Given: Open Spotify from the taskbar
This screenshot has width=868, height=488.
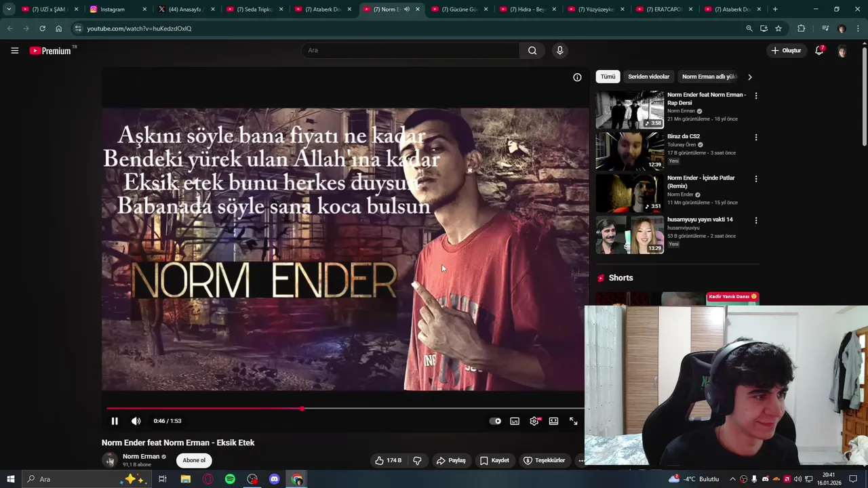Looking at the screenshot, I should [230, 479].
